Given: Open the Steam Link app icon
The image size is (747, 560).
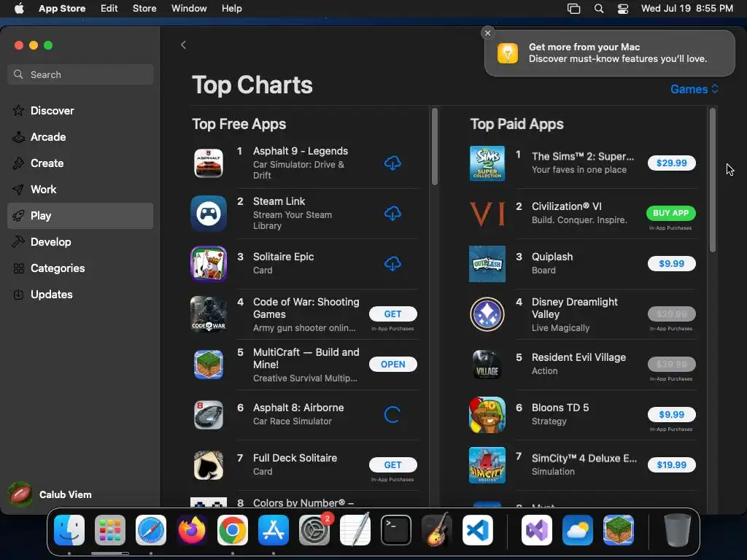Looking at the screenshot, I should 209,214.
